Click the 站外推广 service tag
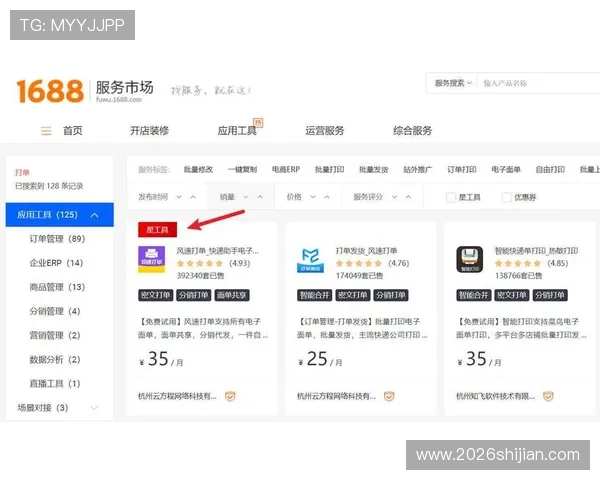 418,170
